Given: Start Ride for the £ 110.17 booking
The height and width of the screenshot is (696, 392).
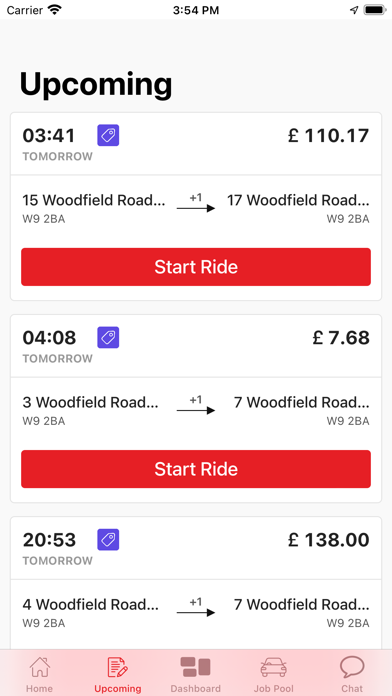Looking at the screenshot, I should point(196,267).
